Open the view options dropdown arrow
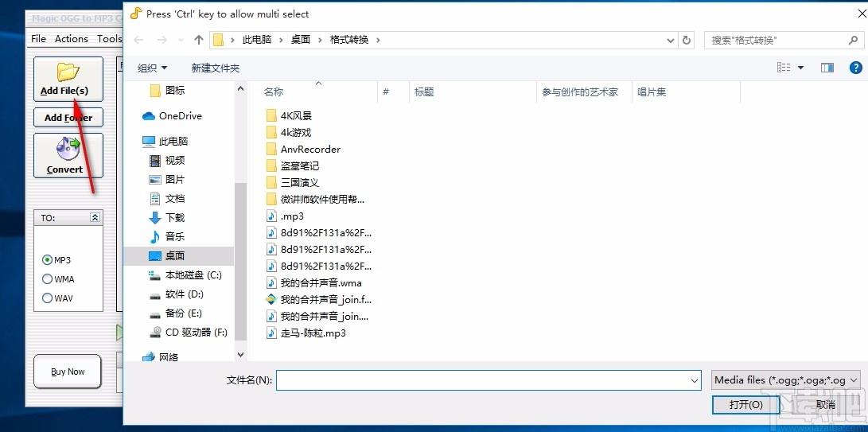Viewport: 868px width, 432px height. coord(800,68)
